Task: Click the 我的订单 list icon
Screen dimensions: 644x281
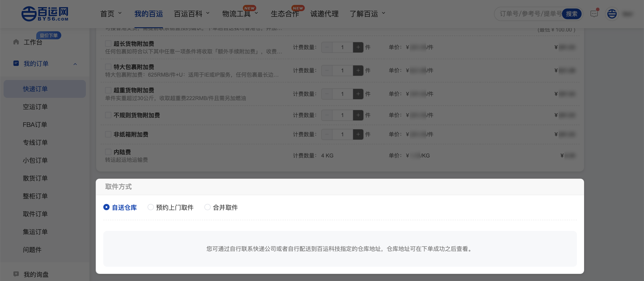Action: click(16, 63)
